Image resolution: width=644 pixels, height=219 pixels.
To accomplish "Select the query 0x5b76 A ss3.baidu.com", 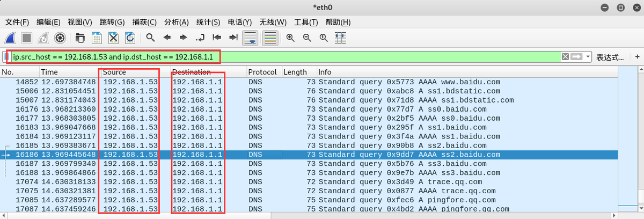I will [309, 164].
